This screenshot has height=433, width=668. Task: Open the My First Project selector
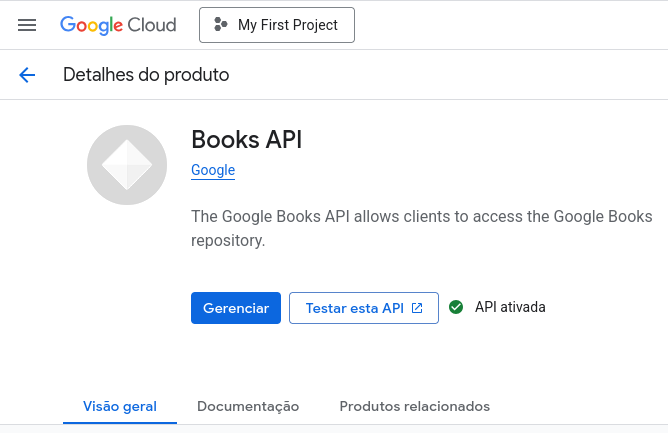pos(277,25)
